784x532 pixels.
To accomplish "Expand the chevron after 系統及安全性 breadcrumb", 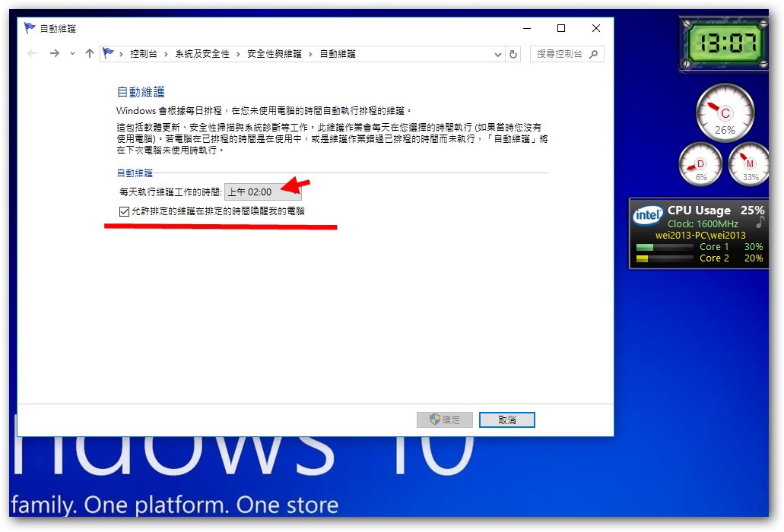I will (238, 54).
